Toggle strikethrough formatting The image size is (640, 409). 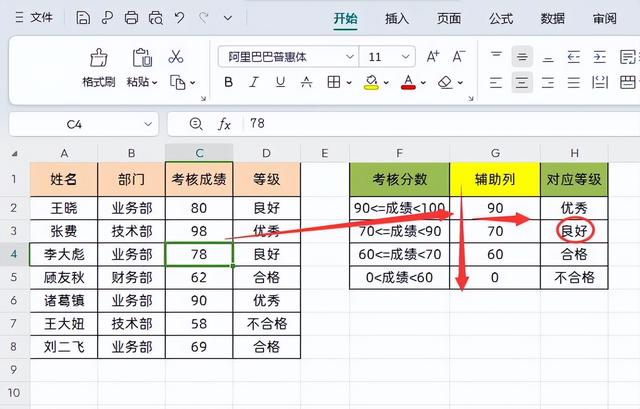[x=306, y=82]
